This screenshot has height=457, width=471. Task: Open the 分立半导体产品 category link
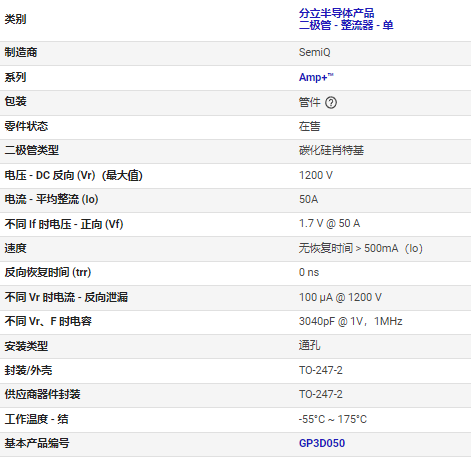(336, 13)
